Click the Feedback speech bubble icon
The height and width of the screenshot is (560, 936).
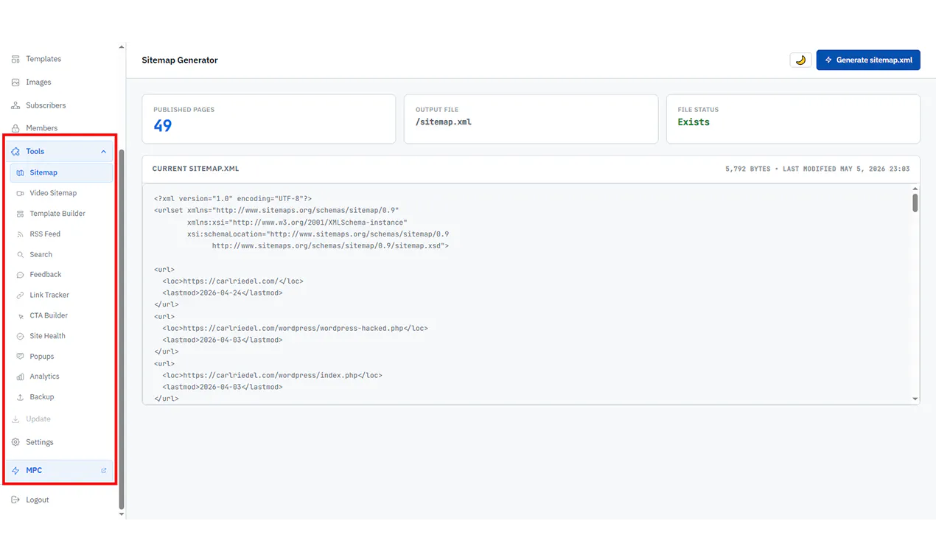[20, 275]
